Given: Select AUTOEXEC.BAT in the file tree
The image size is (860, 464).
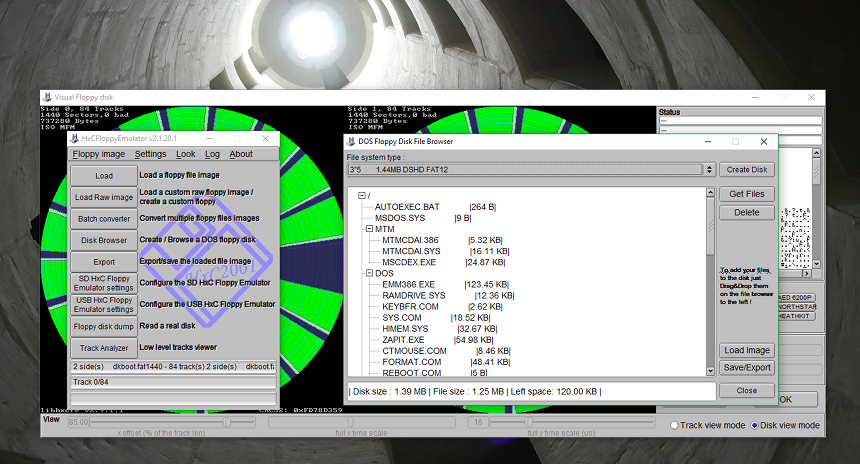Looking at the screenshot, I should pos(407,207).
